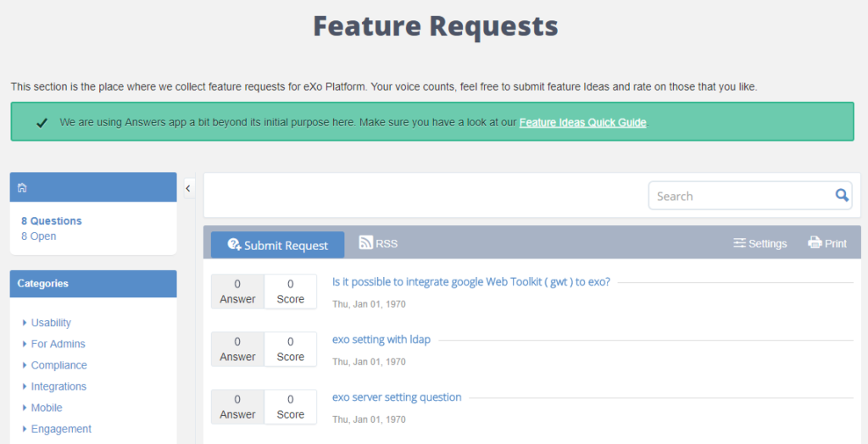The width and height of the screenshot is (868, 444).
Task: Click the magnifier search icon
Action: click(842, 195)
